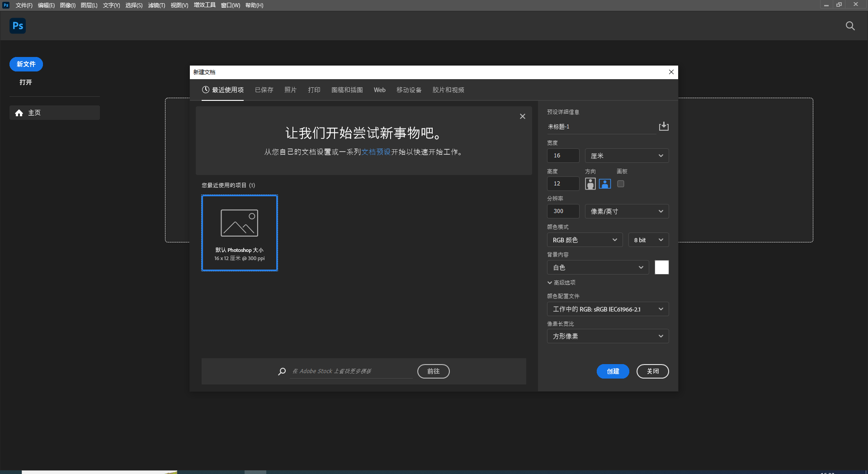
Task: Click the Photoshop logo icon
Action: (x=18, y=26)
